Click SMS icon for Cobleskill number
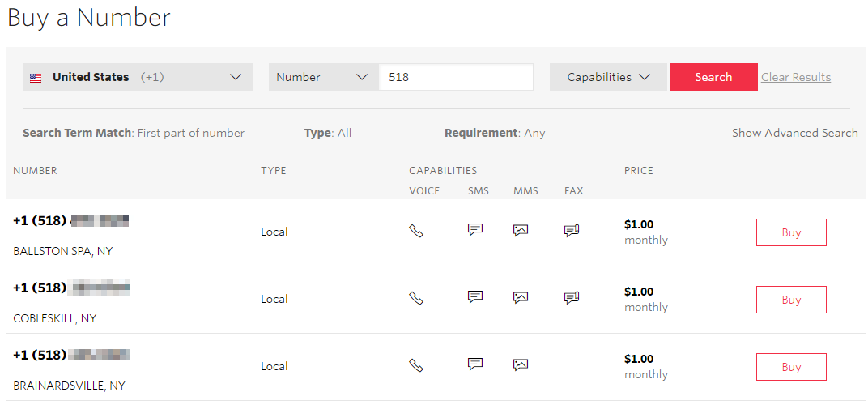This screenshot has width=868, height=409. (x=475, y=297)
